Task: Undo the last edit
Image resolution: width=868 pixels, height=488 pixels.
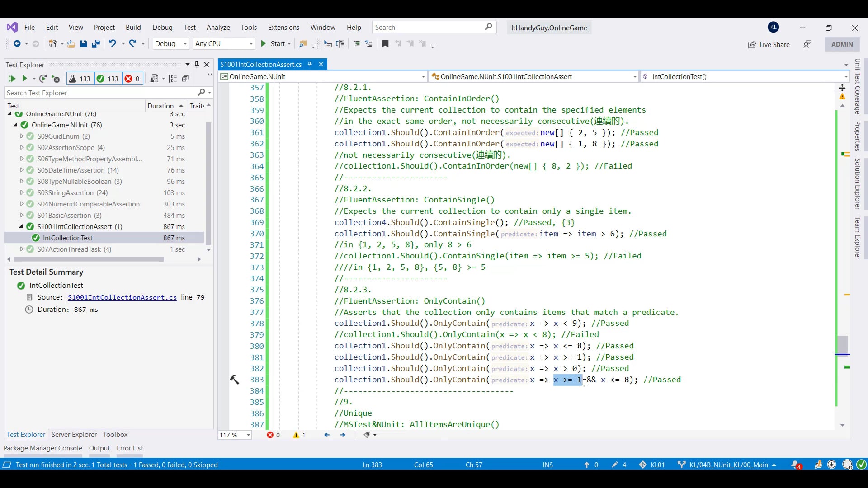Action: tap(113, 44)
